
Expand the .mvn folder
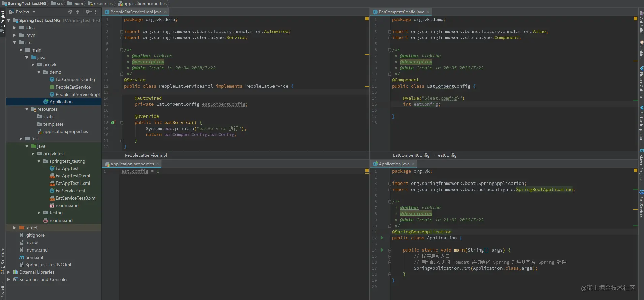(x=15, y=35)
